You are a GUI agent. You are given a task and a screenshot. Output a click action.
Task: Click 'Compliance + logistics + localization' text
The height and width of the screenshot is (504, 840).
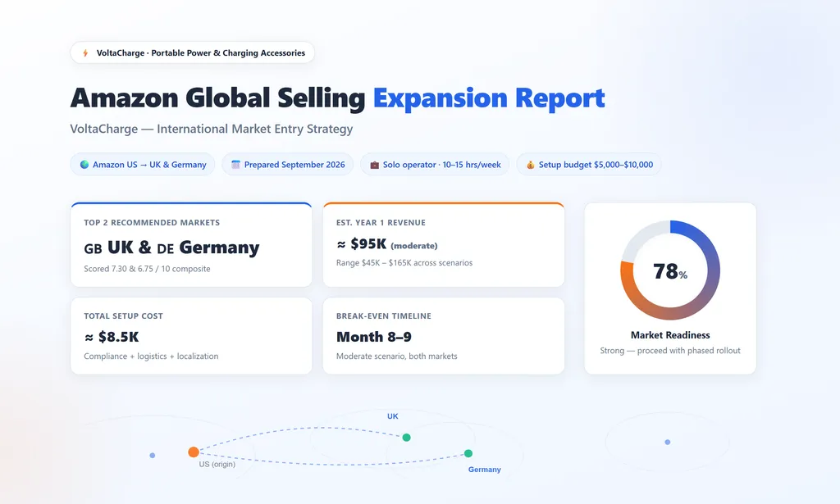point(151,356)
